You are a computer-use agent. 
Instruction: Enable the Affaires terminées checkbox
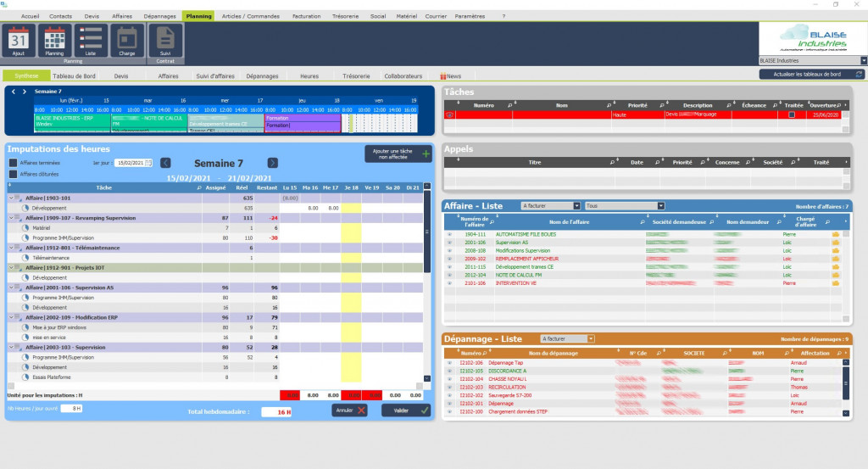(13, 162)
